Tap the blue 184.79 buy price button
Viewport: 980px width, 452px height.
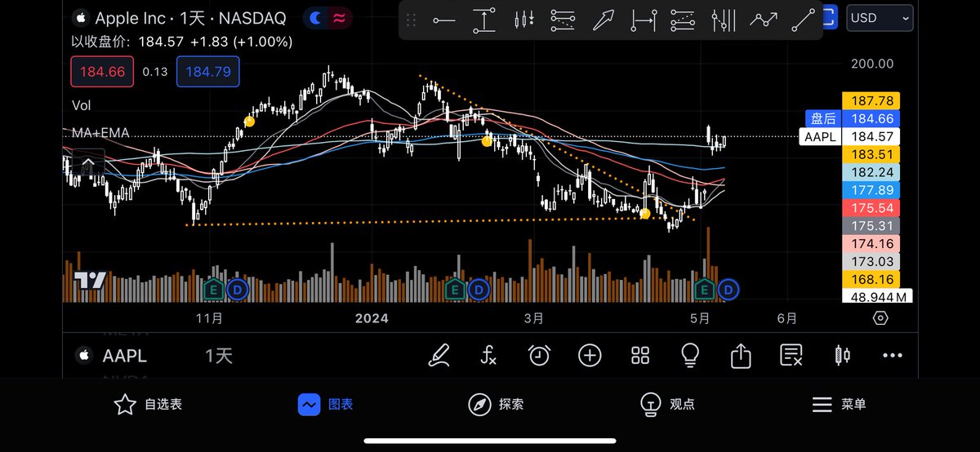[x=208, y=72]
